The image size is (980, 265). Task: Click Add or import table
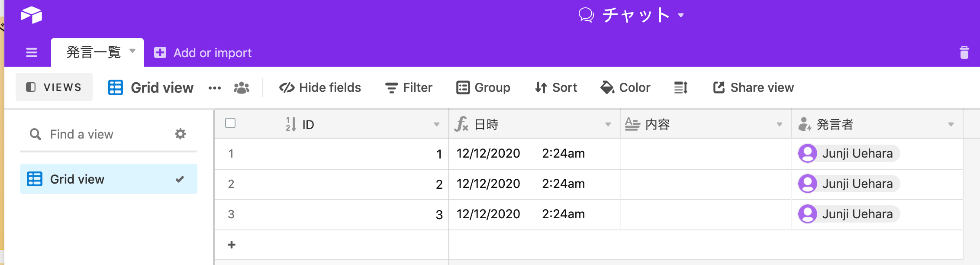point(203,53)
